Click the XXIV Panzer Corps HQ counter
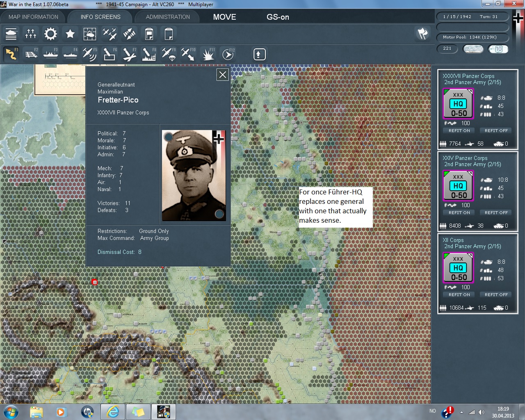This screenshot has width=525, height=420. click(458, 186)
